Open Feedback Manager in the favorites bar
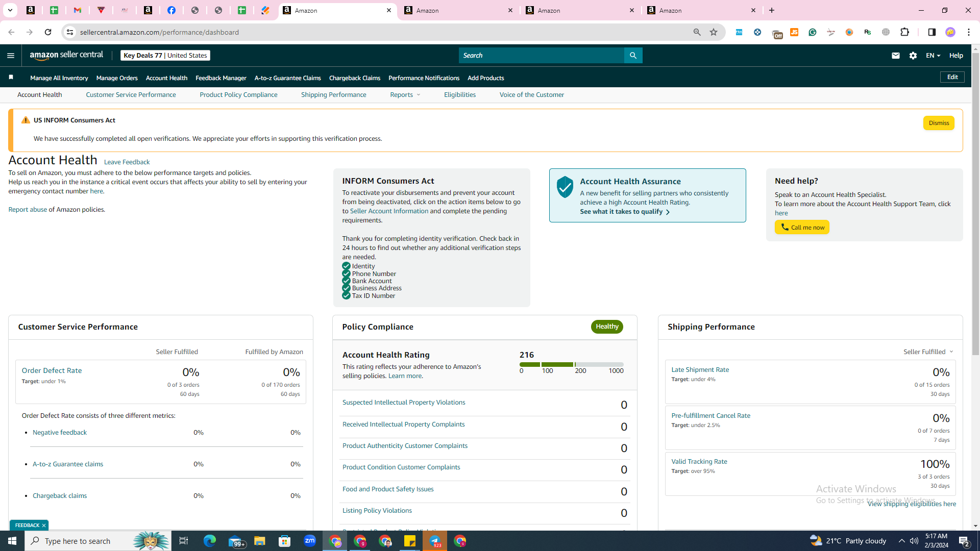The width and height of the screenshot is (980, 551). pos(220,78)
